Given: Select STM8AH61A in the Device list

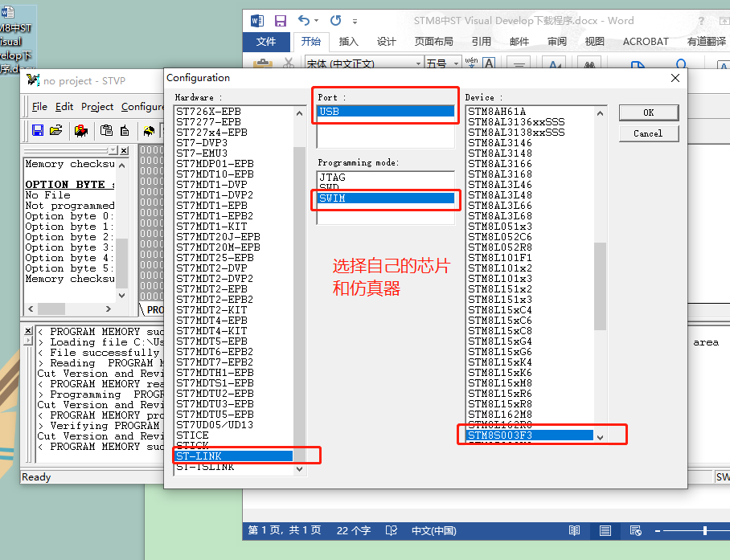Looking at the screenshot, I should point(529,112).
